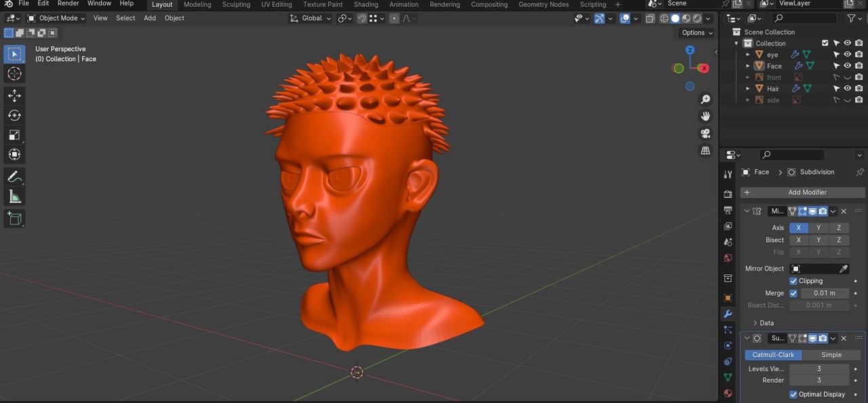The height and width of the screenshot is (403, 868).
Task: Select the Annotate tool
Action: pyautogui.click(x=14, y=176)
